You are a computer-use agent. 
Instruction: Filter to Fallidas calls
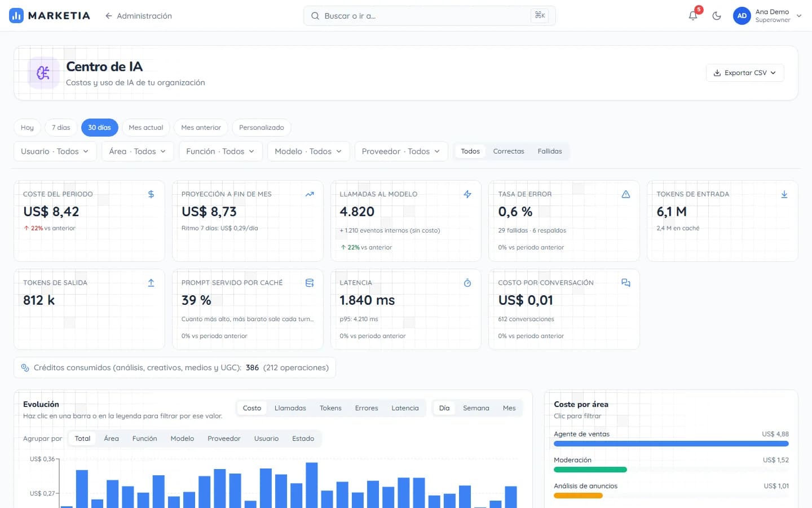coord(550,151)
